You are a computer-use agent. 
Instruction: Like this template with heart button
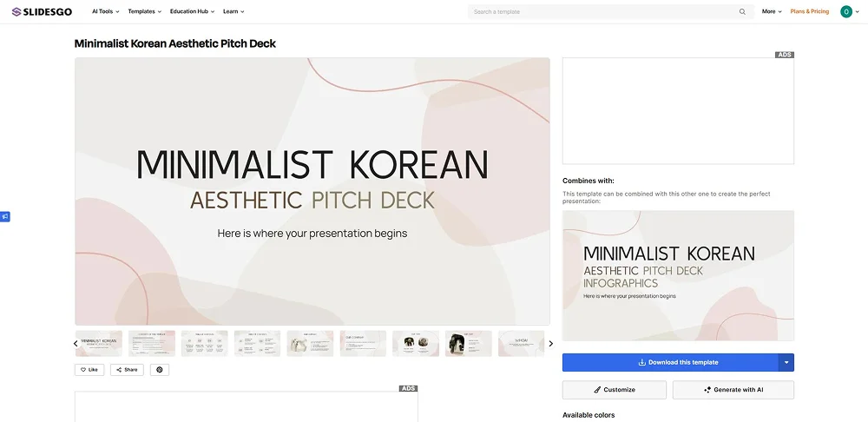coord(89,369)
